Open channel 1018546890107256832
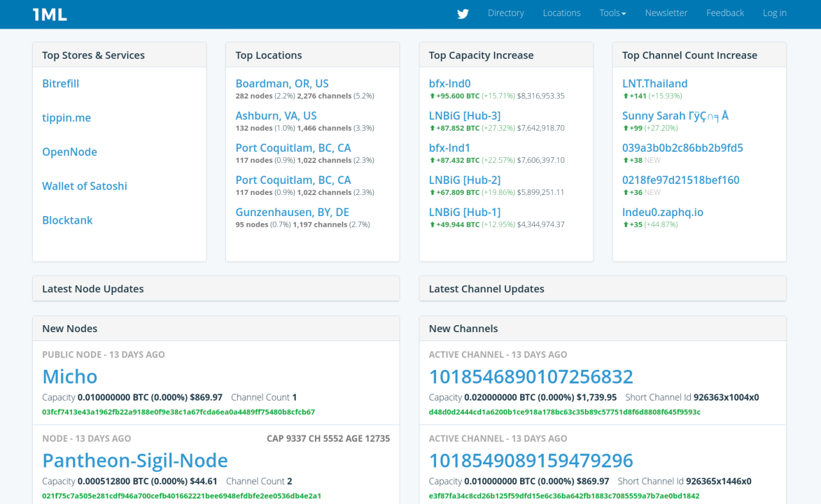Viewport: 821px width, 504px height. click(530, 376)
